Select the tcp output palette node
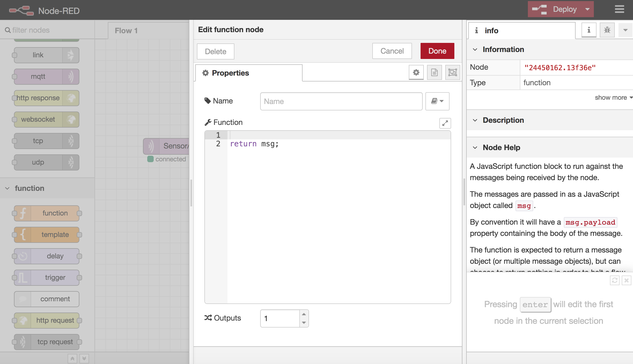The height and width of the screenshot is (364, 633). (x=47, y=141)
